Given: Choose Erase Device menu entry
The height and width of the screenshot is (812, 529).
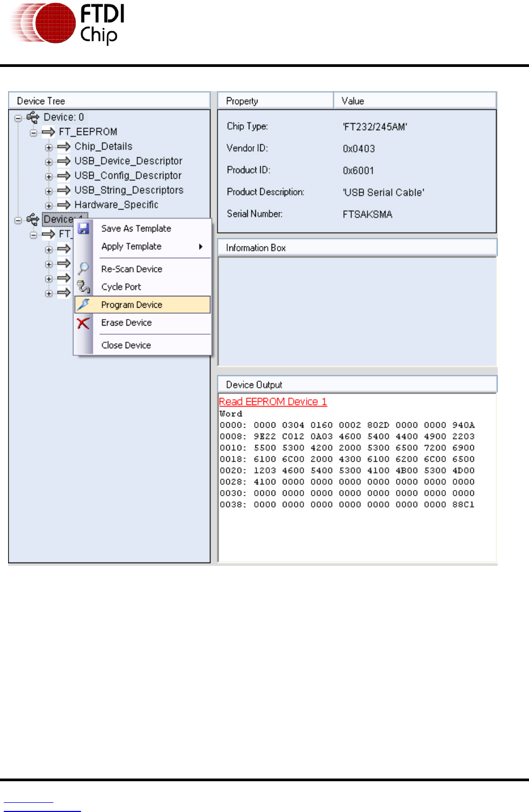Looking at the screenshot, I should click(126, 322).
